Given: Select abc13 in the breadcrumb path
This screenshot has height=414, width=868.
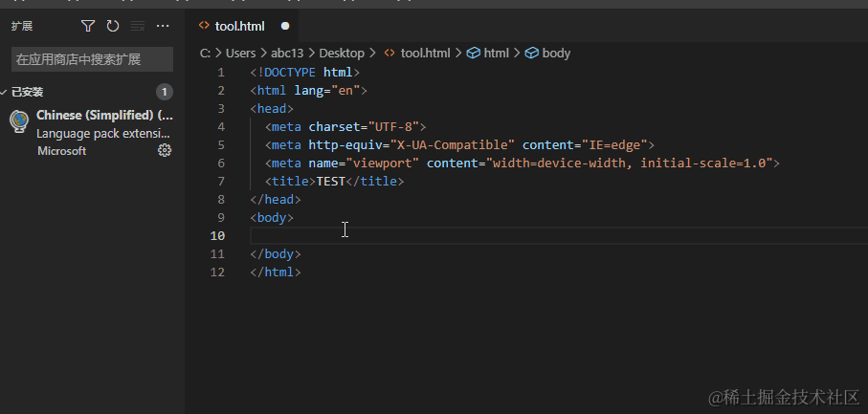Looking at the screenshot, I should (287, 53).
